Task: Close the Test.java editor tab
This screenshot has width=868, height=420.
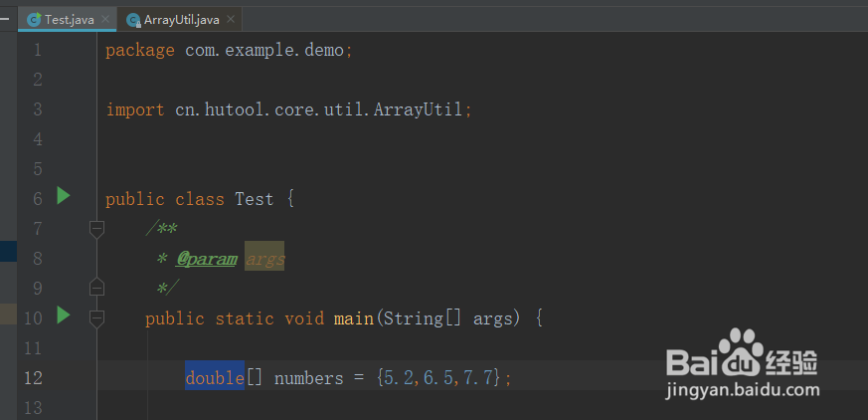Action: [106, 20]
